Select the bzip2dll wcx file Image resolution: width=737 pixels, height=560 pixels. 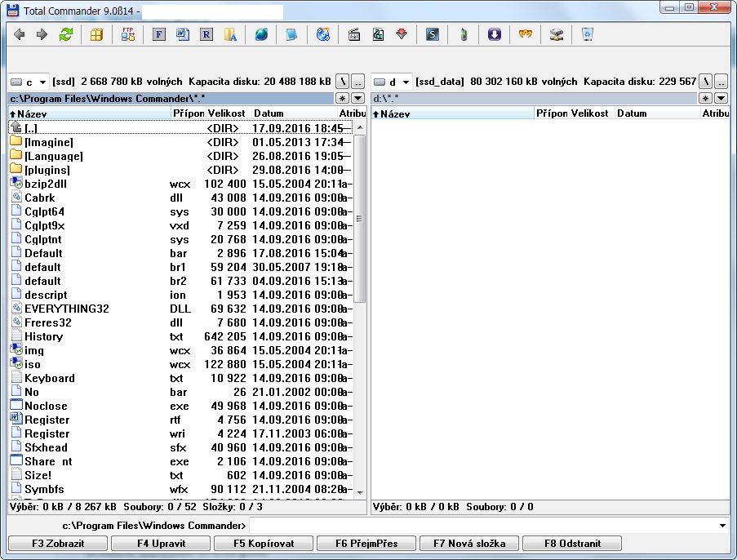click(180, 184)
